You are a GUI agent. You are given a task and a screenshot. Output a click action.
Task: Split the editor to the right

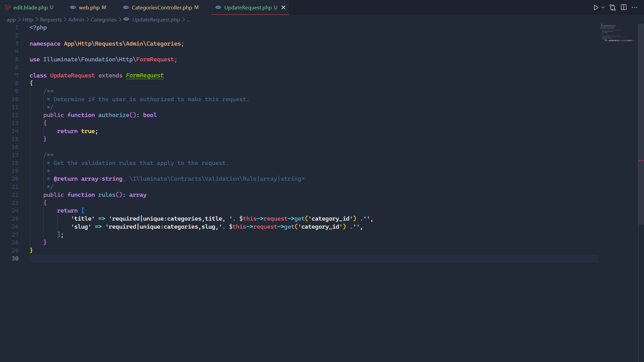[x=624, y=7]
